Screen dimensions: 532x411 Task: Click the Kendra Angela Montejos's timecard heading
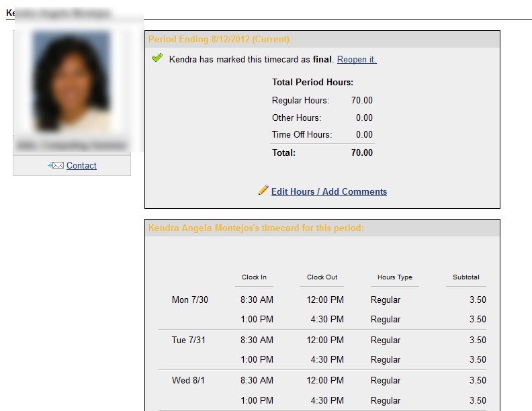tap(256, 228)
